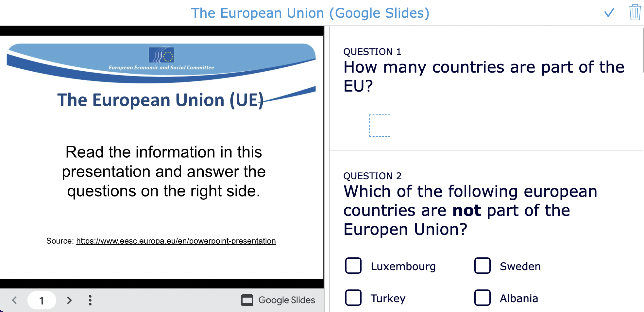Open the three-dot slide options menu
Image resolution: width=644 pixels, height=312 pixels.
(x=90, y=300)
